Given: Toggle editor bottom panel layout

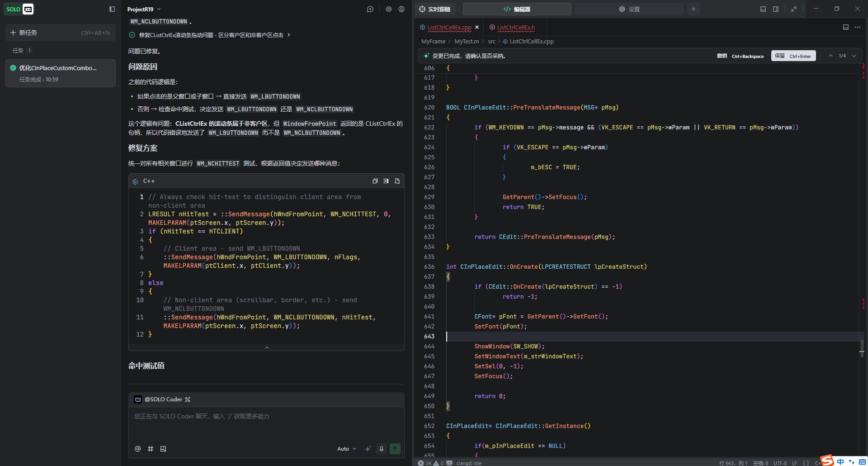Looking at the screenshot, I should [763, 9].
